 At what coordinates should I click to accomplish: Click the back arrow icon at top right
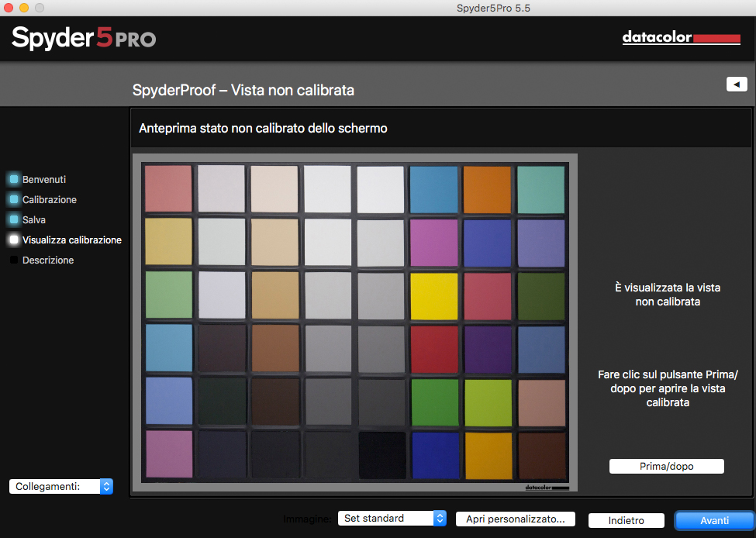(x=737, y=84)
